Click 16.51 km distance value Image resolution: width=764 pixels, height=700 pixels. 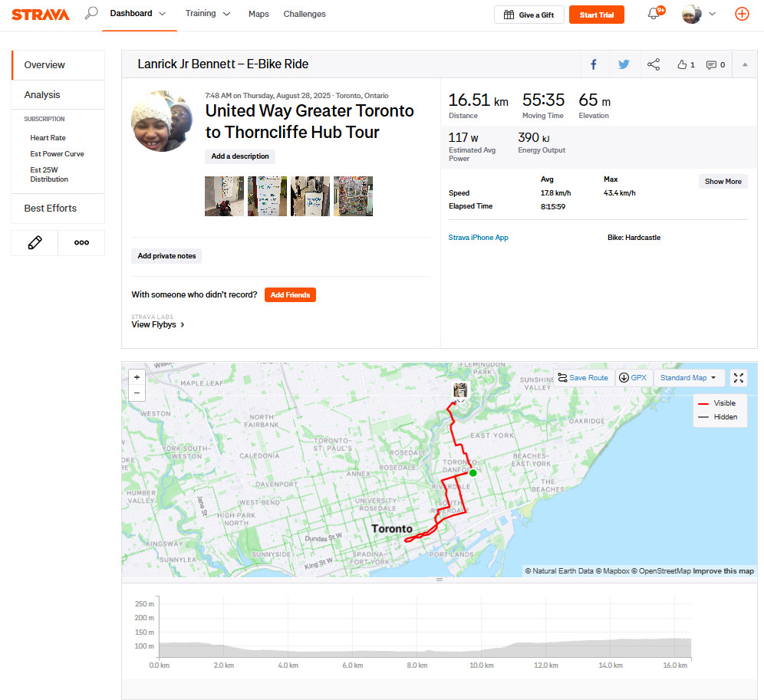(478, 100)
